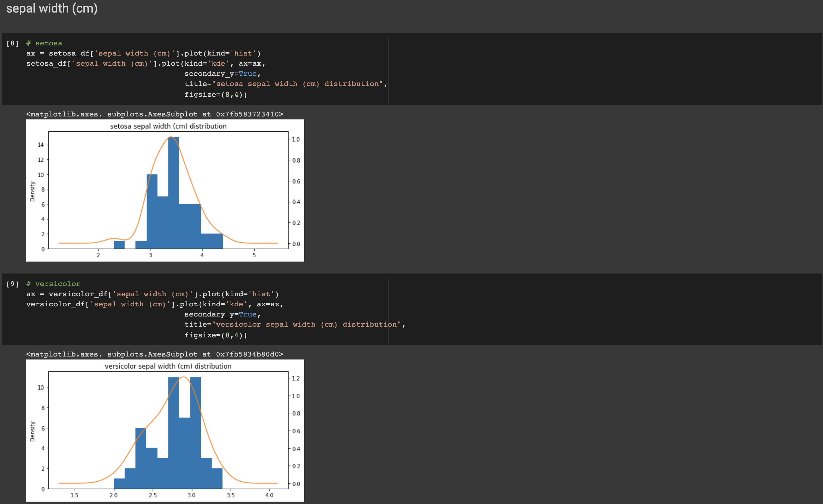Click the run indicator [8] of setosa cell
This screenshot has height=504, width=823.
click(12, 43)
